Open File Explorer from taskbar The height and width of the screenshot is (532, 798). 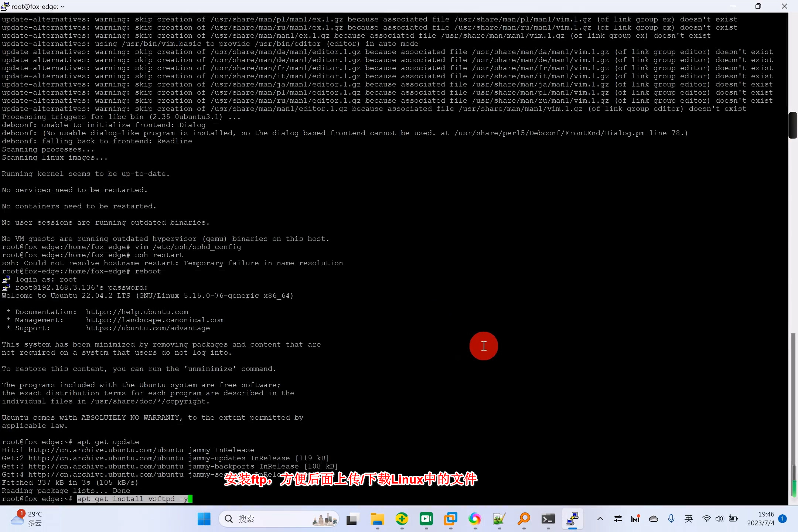pos(377,519)
